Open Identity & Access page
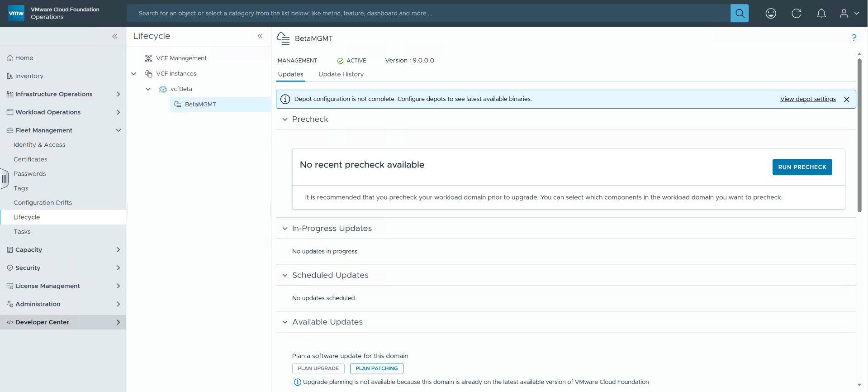Image resolution: width=868 pixels, height=392 pixels. (39, 145)
